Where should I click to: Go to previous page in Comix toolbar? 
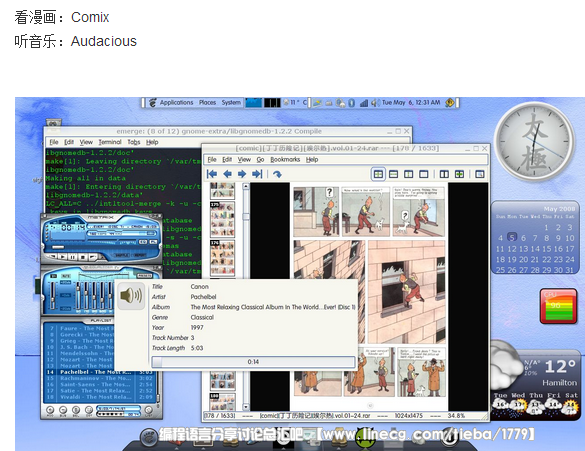pyautogui.click(x=227, y=174)
